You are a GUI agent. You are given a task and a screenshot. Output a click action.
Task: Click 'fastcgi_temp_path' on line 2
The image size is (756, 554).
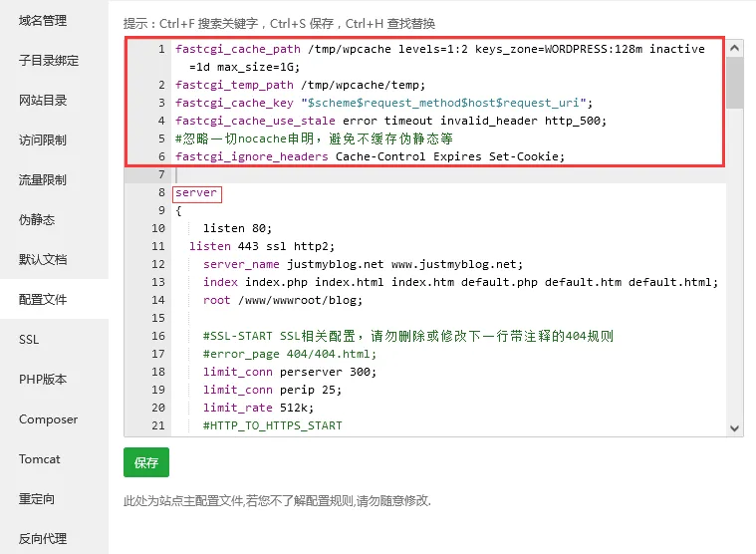(x=234, y=86)
